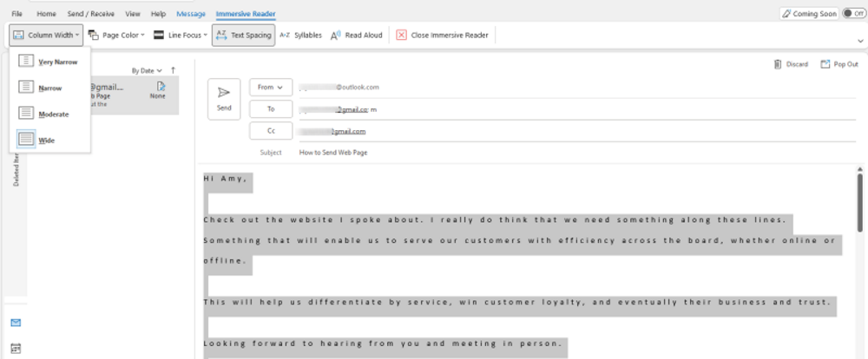The image size is (868, 359).
Task: Click the Cc button
Action: [x=271, y=131]
